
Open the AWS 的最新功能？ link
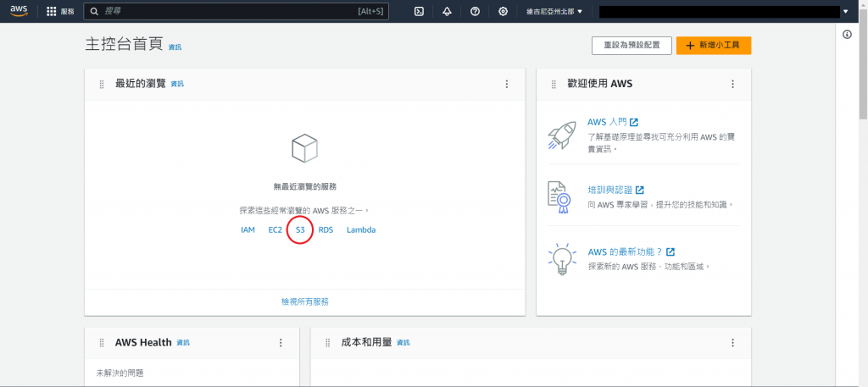tap(631, 252)
